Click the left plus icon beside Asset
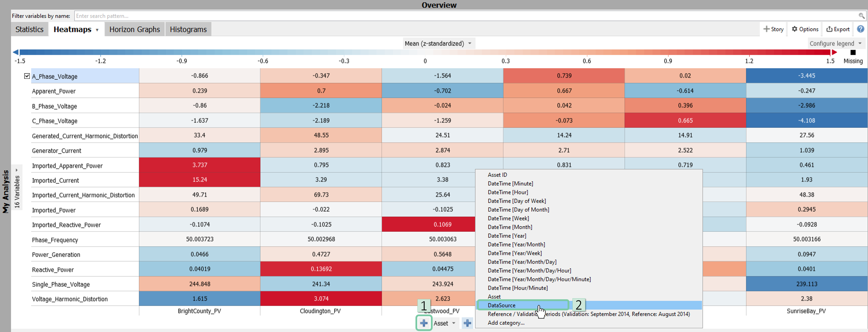Image resolution: width=868 pixels, height=332 pixels. 424,323
